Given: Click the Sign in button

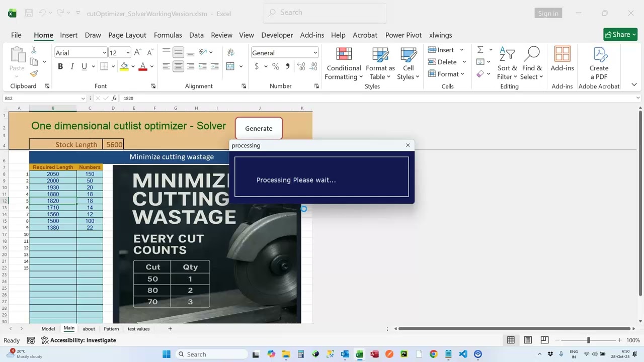Looking at the screenshot, I should [x=548, y=14].
